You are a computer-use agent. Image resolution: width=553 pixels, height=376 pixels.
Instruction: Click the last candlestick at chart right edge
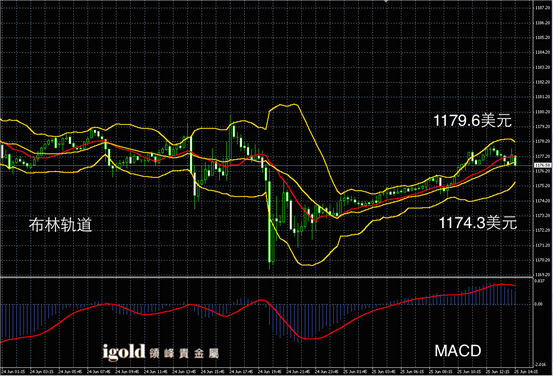point(516,160)
